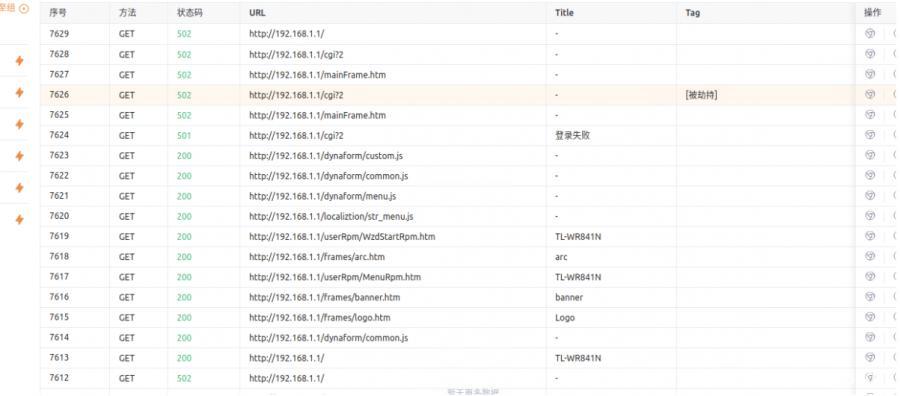
Task: Click the frames/banner.htm URL
Action: (324, 297)
